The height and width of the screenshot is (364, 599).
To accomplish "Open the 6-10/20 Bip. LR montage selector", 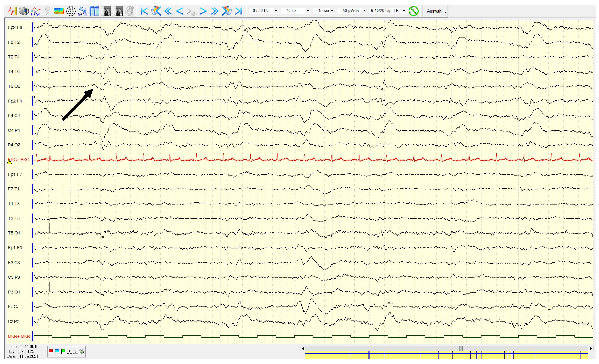I will click(x=404, y=11).
